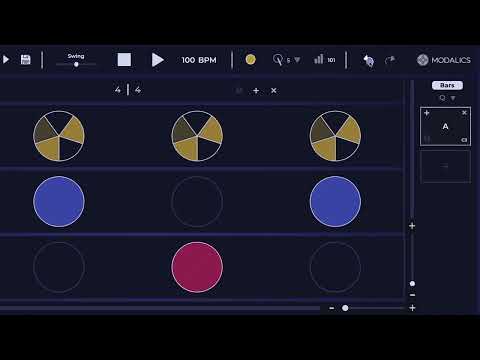The image size is (480, 360).
Task: Click the empty bar slot below A
Action: 445,166
